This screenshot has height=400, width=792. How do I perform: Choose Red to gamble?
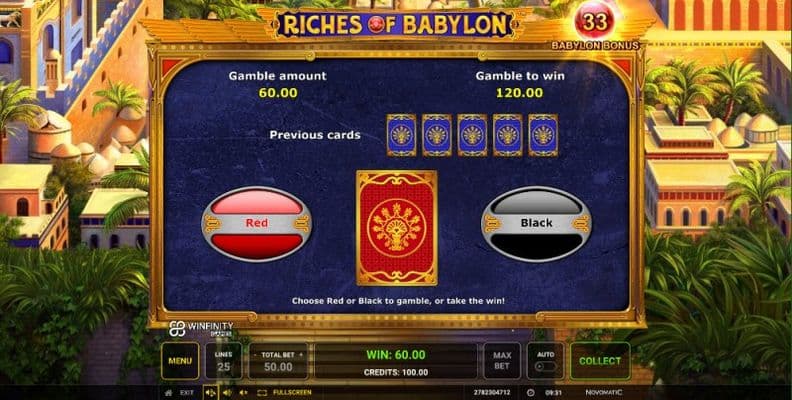(x=257, y=223)
